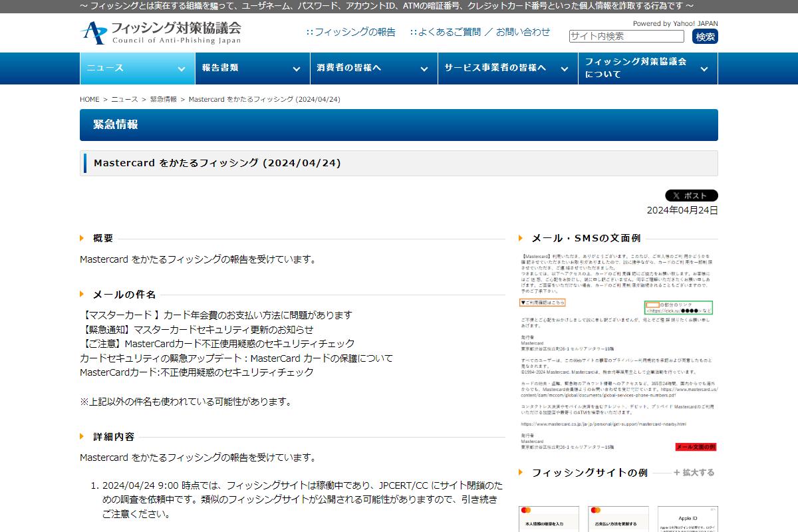The width and height of the screenshot is (798, 532).
Task: Select the メール・SMSの文面例 heading
Action: (x=586, y=238)
